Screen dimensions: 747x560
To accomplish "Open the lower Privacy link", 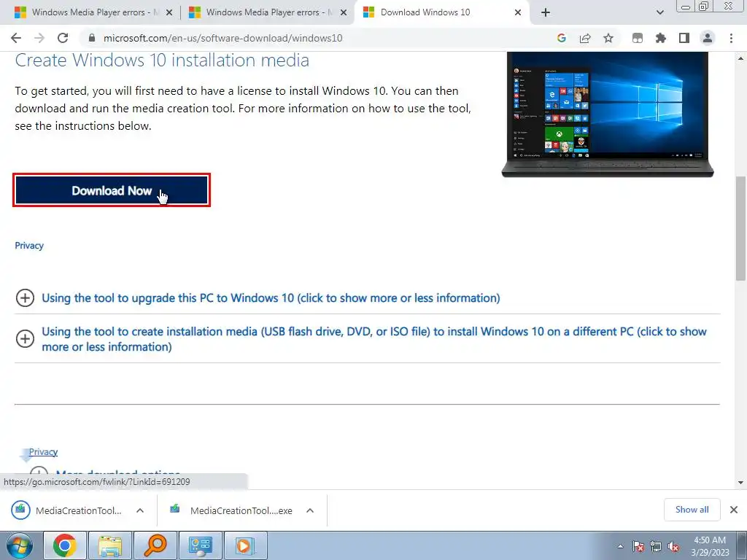I will pos(43,452).
